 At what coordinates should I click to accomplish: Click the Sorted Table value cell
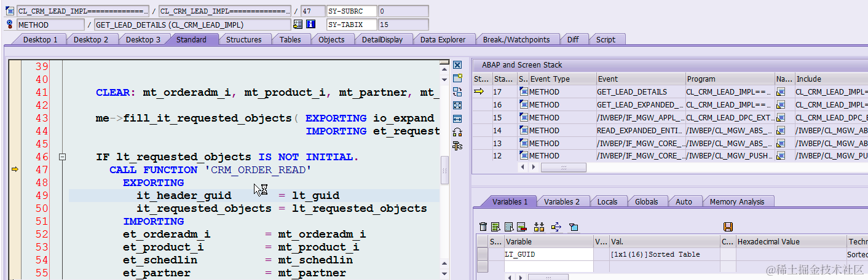tap(664, 254)
